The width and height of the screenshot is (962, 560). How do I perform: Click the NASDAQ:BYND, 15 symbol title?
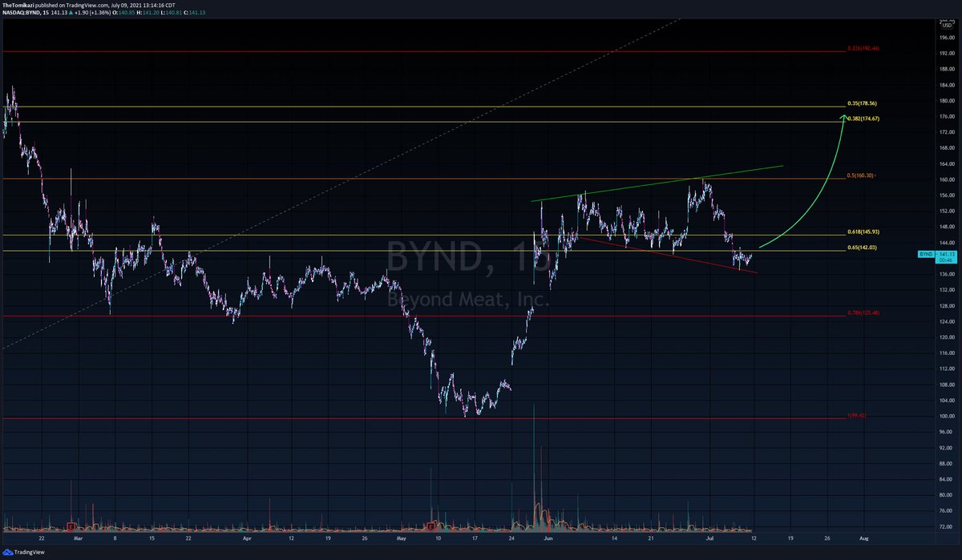coord(25,13)
